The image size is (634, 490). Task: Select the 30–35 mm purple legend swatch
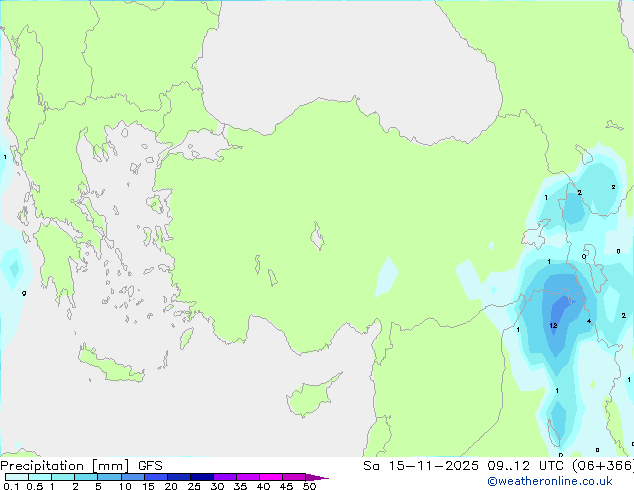coord(225,477)
